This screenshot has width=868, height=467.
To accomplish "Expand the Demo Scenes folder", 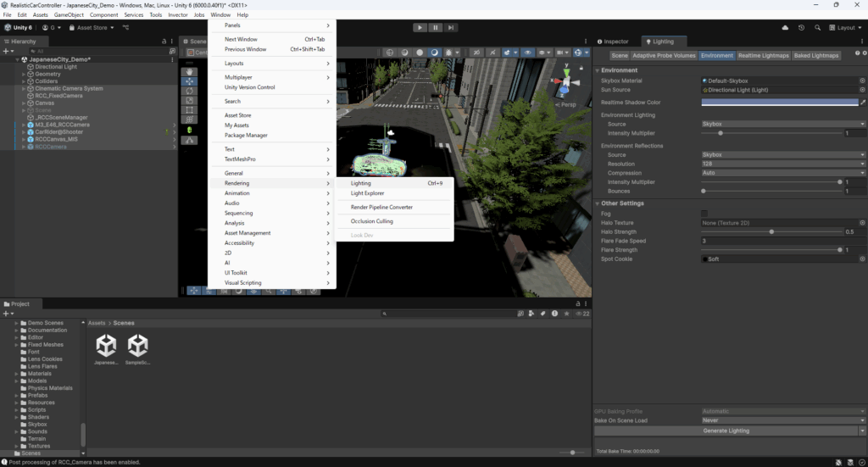I will click(x=17, y=323).
